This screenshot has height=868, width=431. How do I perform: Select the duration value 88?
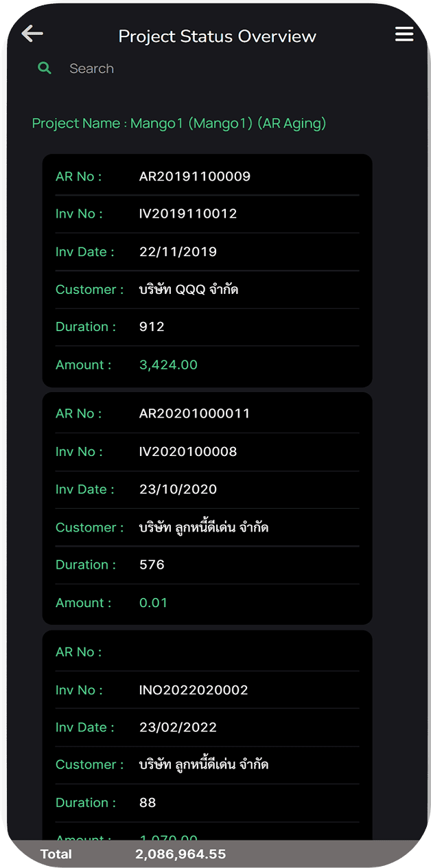[148, 802]
